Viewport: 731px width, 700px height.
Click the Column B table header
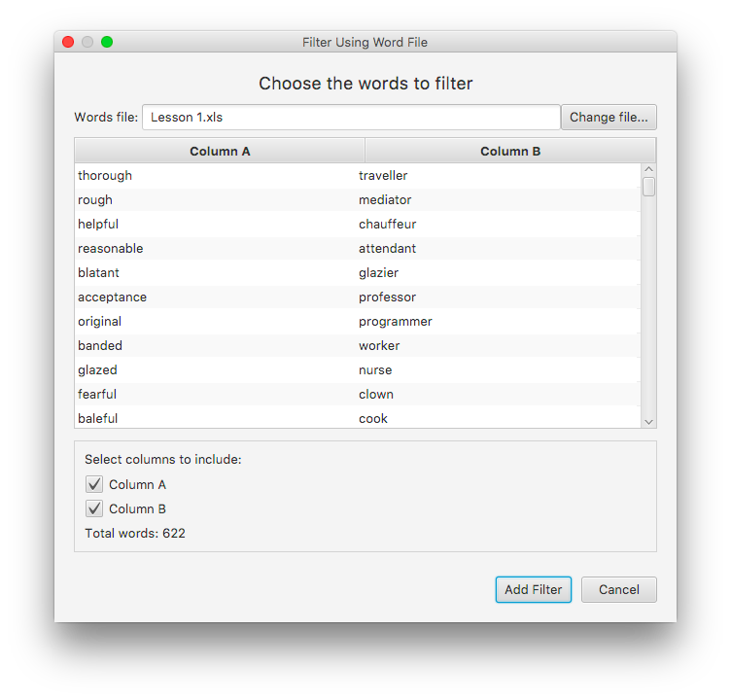coord(510,151)
